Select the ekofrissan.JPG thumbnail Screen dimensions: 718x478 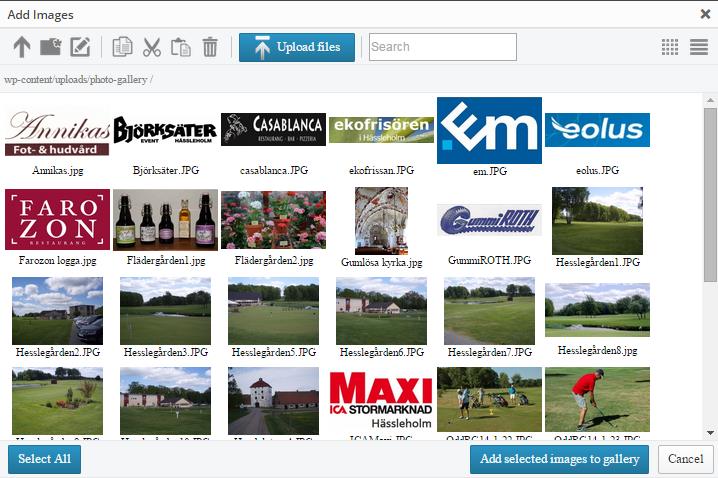pos(381,130)
